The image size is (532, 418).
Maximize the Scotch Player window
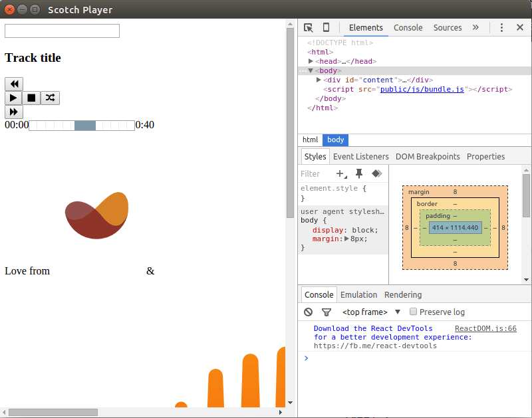click(35, 9)
